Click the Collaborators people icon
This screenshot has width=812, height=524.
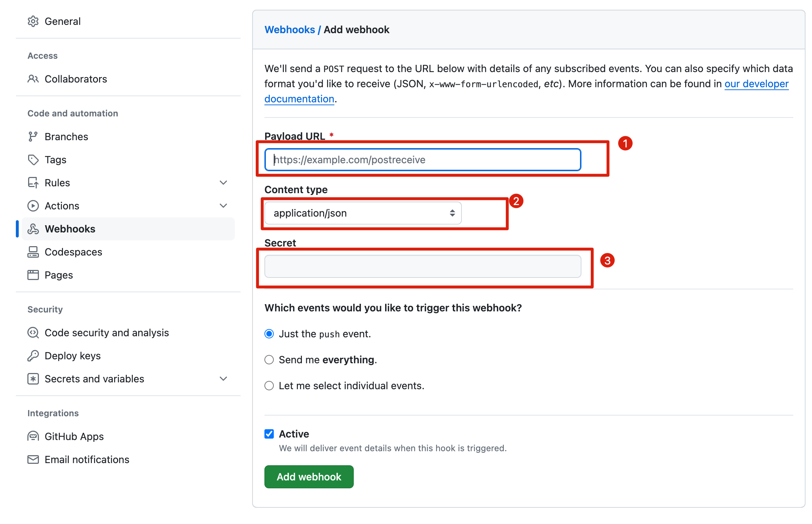click(x=33, y=79)
